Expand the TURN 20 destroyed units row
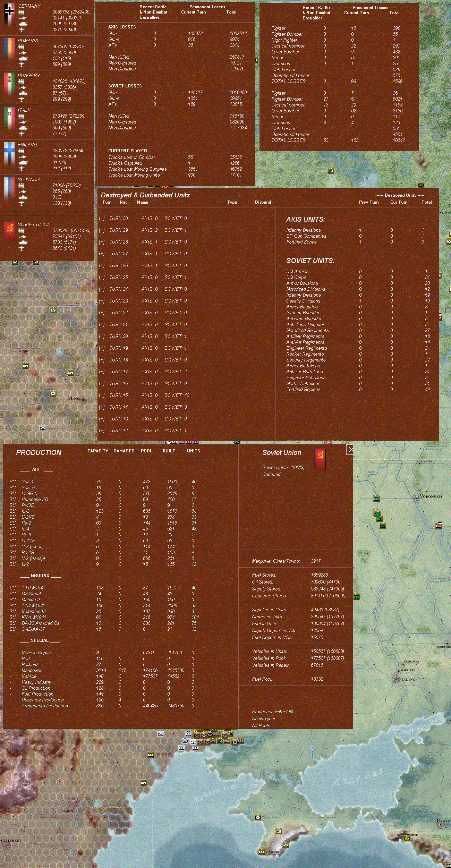Screen dimensions: 451x868 102,337
